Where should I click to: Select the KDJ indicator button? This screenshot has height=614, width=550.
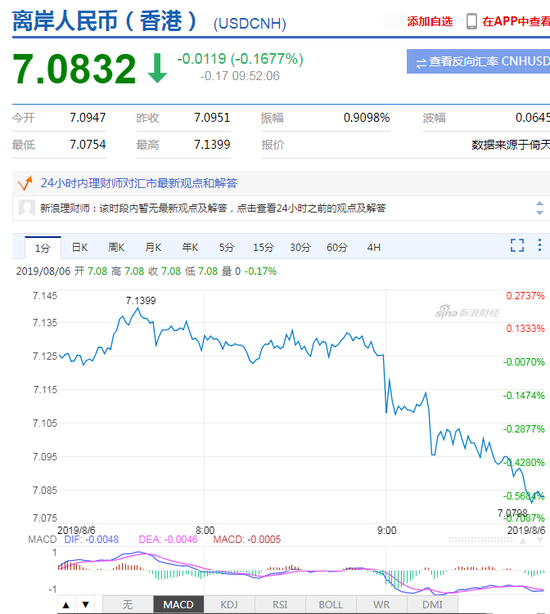click(229, 605)
